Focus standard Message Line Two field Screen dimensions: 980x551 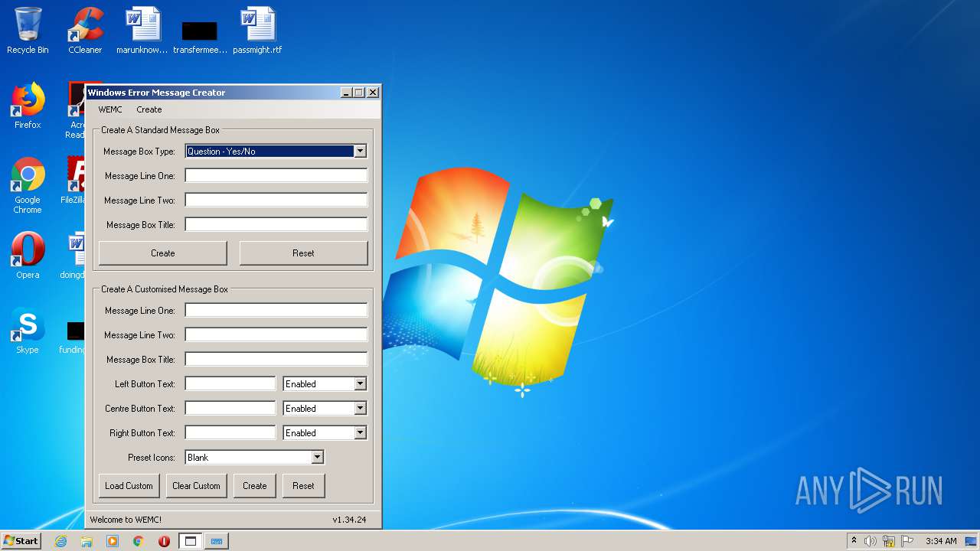(x=276, y=201)
